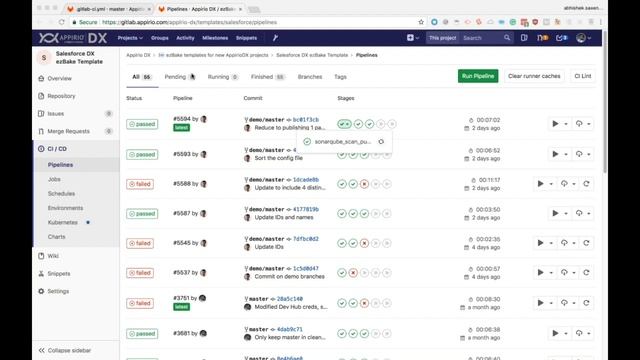Click first passed stage of pipeline #5587
Image resolution: width=640 pixels, height=360 pixels.
point(342,213)
